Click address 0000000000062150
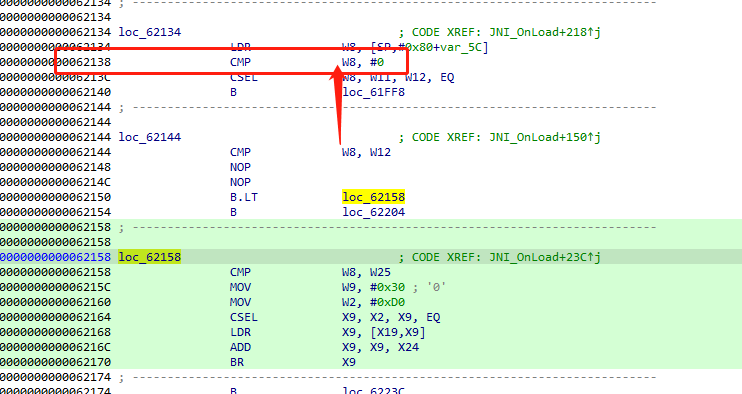 pos(55,197)
